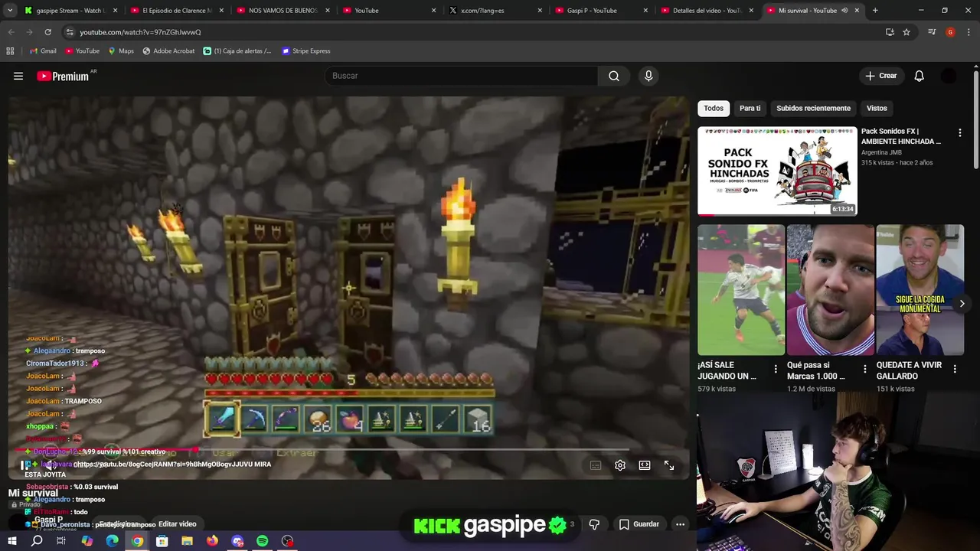The image size is (980, 551).
Task: Open the notifications bell
Action: tap(919, 76)
